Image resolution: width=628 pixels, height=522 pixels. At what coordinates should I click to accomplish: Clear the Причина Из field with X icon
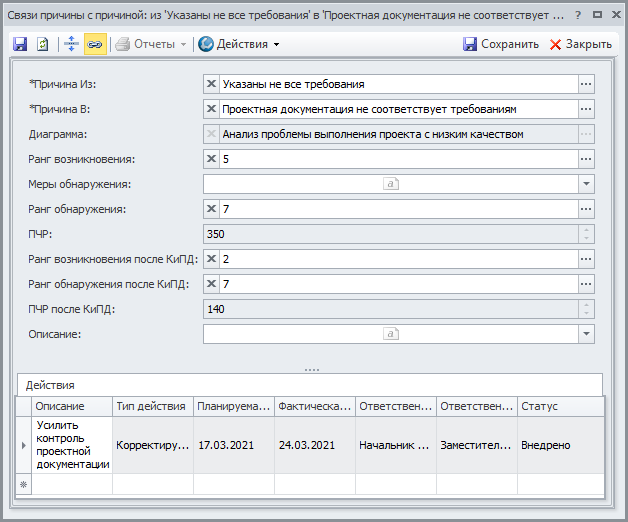[211, 84]
